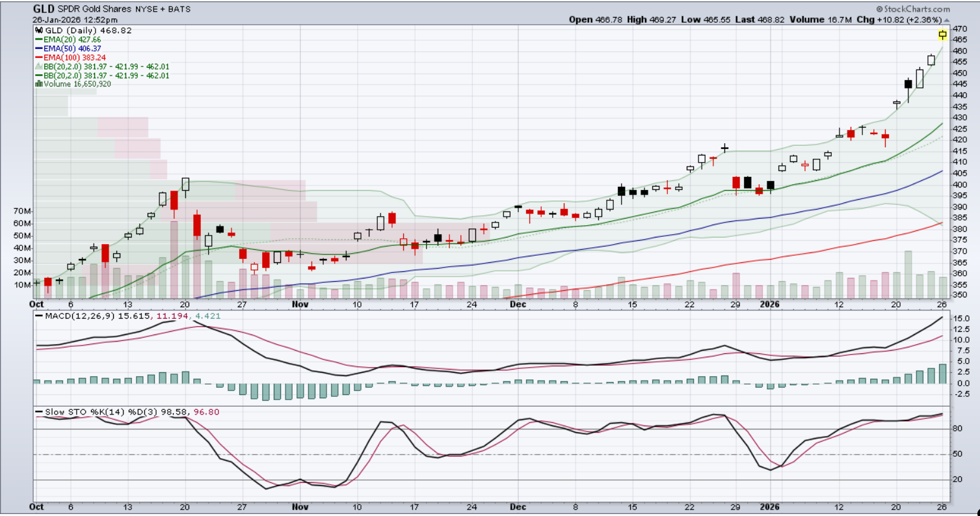
Task: Click the 2026 label under the price panel
Action: pyautogui.click(x=770, y=304)
